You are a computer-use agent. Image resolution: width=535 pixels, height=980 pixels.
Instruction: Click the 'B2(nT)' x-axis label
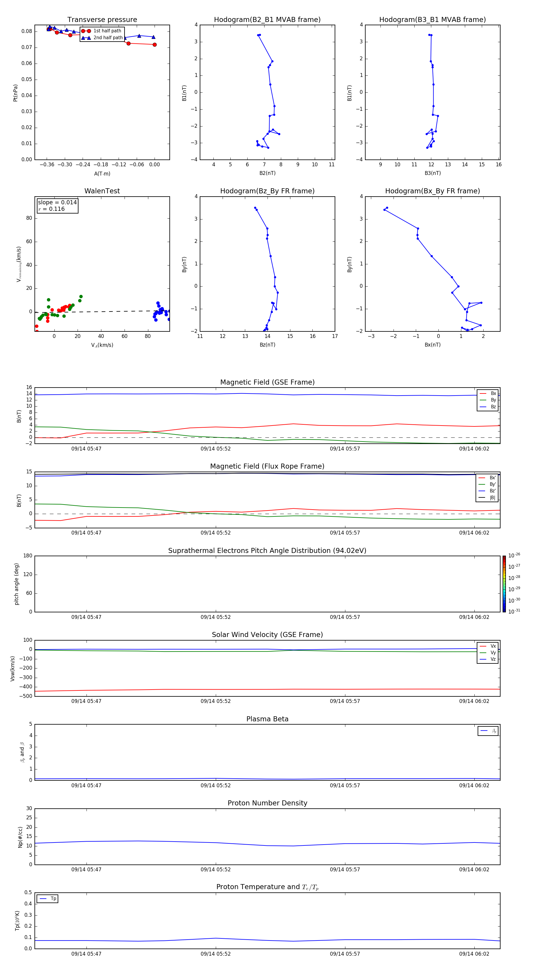[x=267, y=173]
